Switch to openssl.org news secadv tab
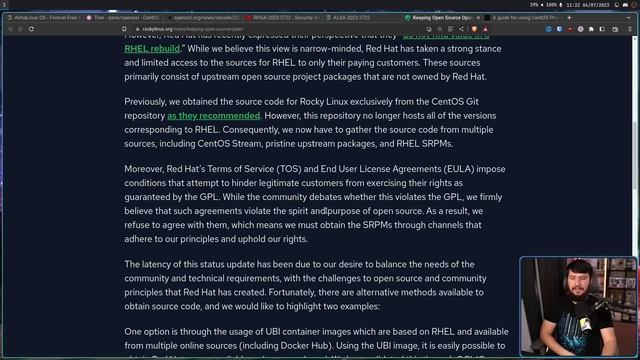Screen dimensions: 640x360 pos(203,18)
